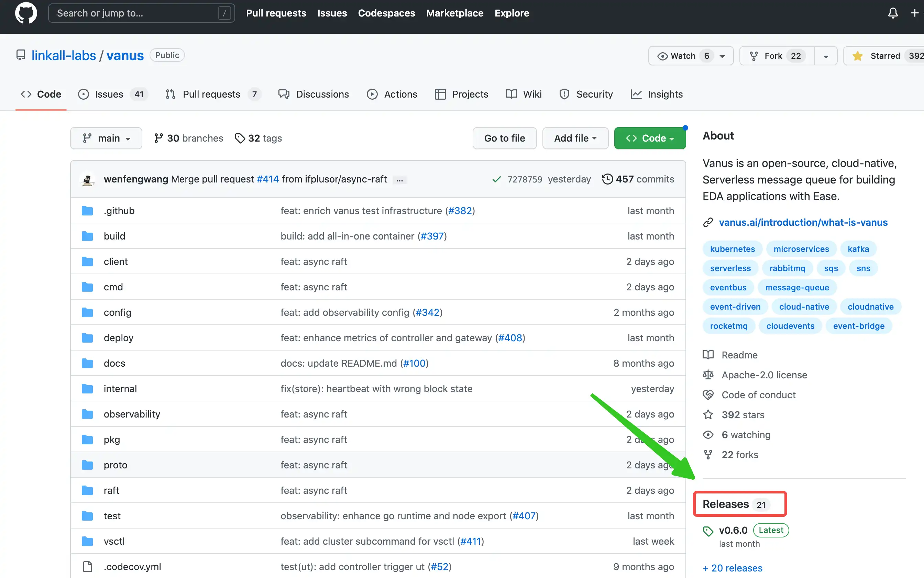Open the Security tab

pos(586,94)
